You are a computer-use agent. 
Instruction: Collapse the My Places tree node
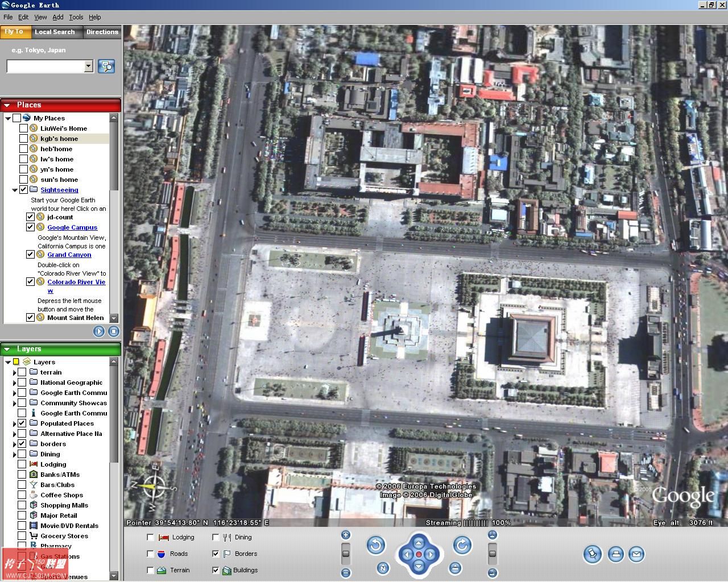8,118
